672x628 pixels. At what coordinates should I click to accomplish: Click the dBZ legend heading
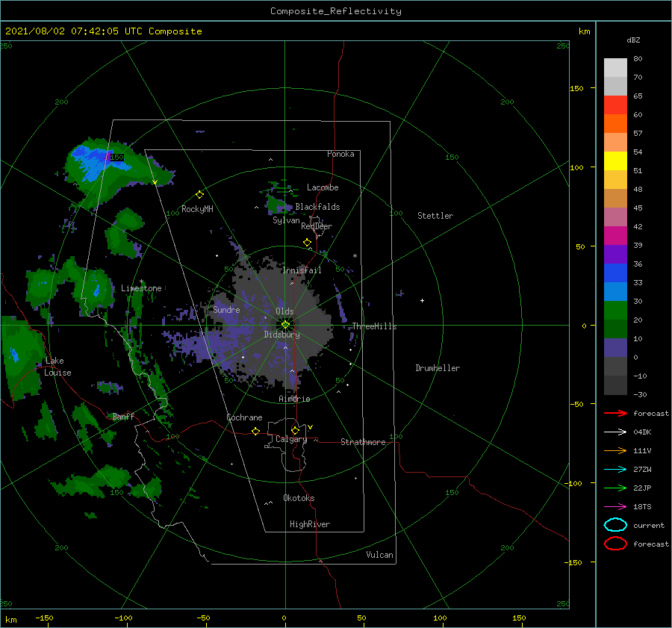point(633,40)
